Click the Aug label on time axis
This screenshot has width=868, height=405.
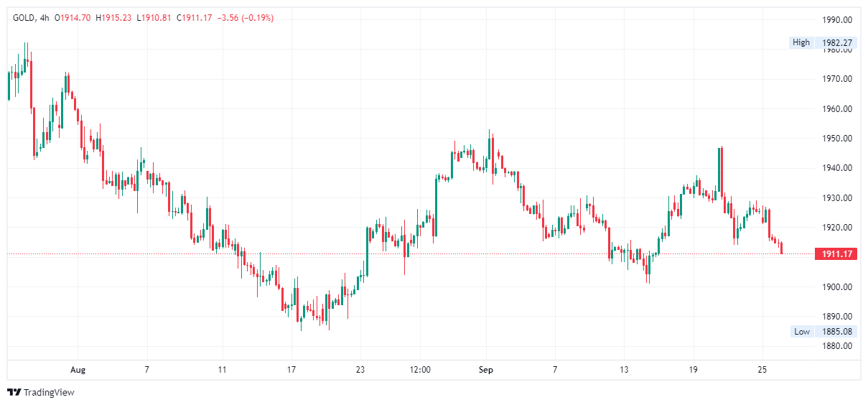(x=78, y=370)
